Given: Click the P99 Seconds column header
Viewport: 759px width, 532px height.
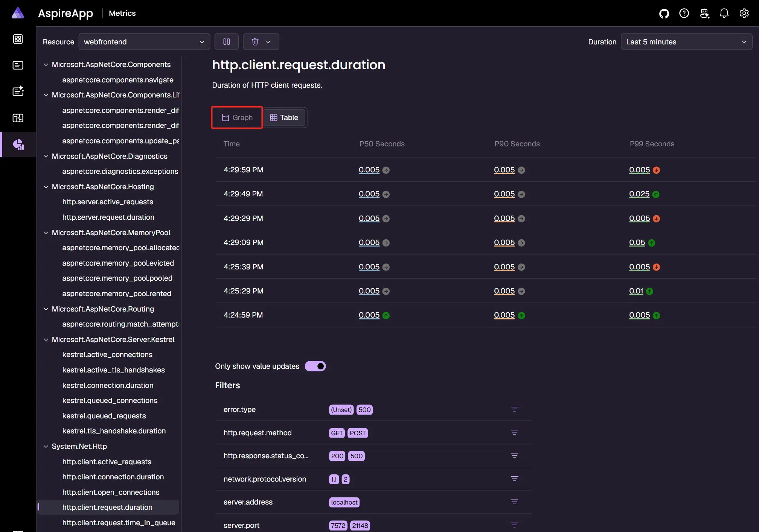Looking at the screenshot, I should coord(652,144).
